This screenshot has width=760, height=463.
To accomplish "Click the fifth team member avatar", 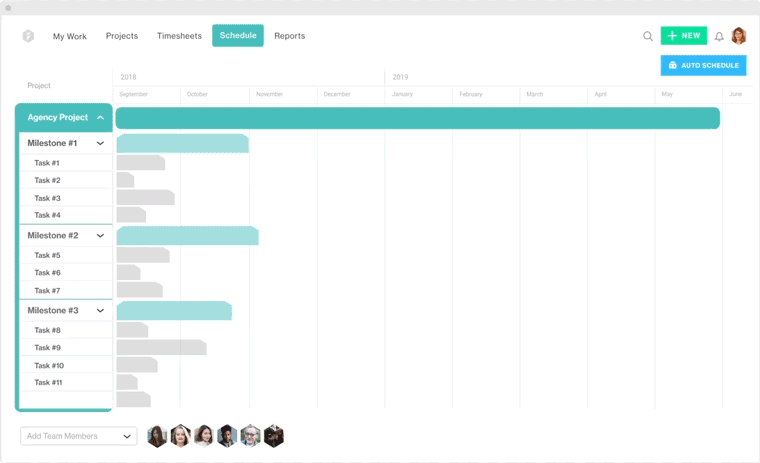I will click(x=251, y=436).
